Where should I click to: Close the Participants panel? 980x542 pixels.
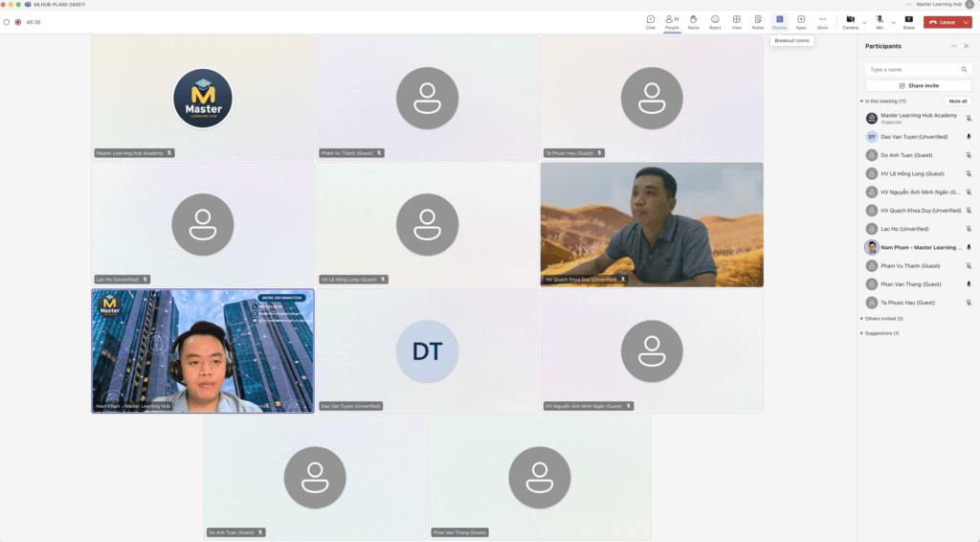tap(967, 46)
